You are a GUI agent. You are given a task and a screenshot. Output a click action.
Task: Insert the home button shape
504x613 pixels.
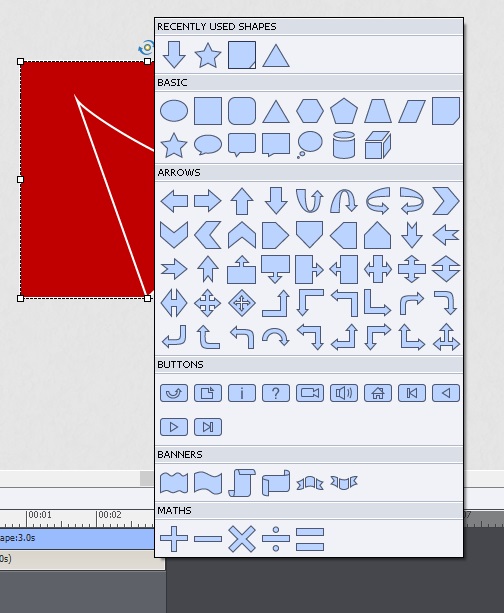pyautogui.click(x=378, y=393)
